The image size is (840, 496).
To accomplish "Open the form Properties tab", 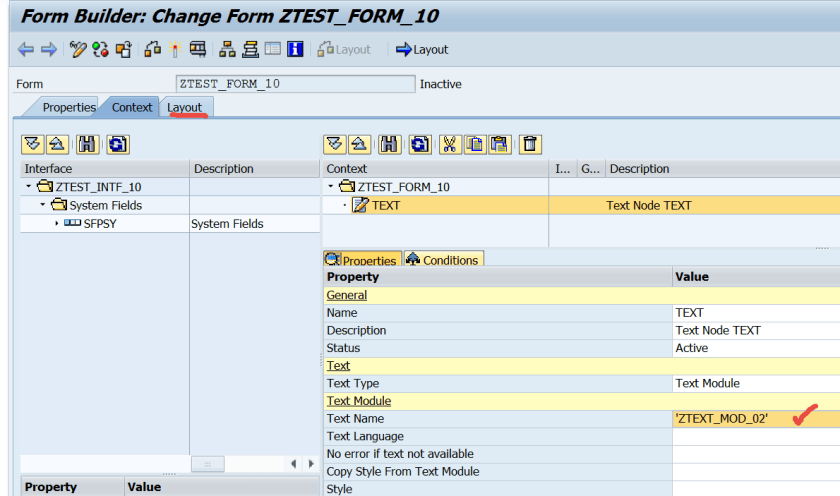I will point(69,108).
